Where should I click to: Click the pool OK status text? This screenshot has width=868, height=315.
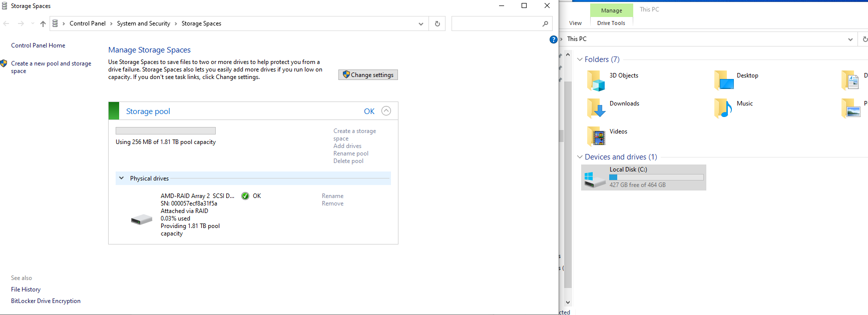point(369,111)
